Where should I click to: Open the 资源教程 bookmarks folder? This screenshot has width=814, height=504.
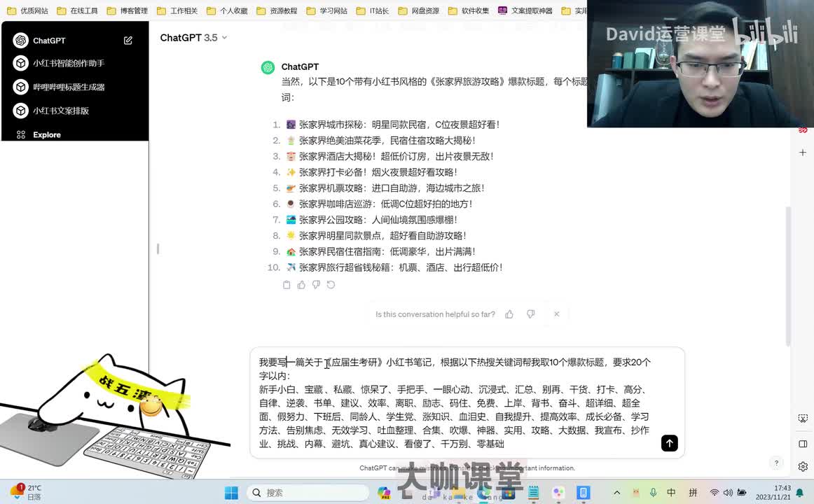277,10
